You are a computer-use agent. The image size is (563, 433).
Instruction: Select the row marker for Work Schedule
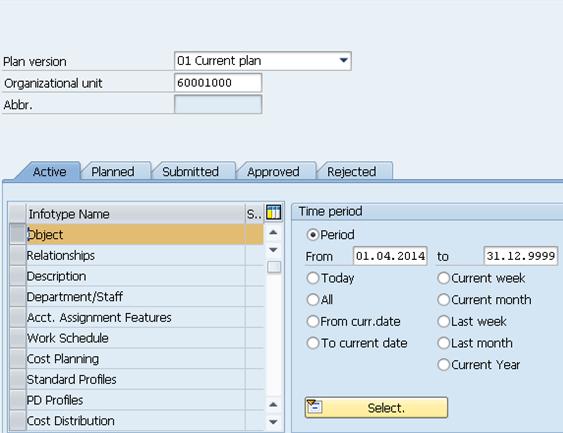pyautogui.click(x=18, y=338)
